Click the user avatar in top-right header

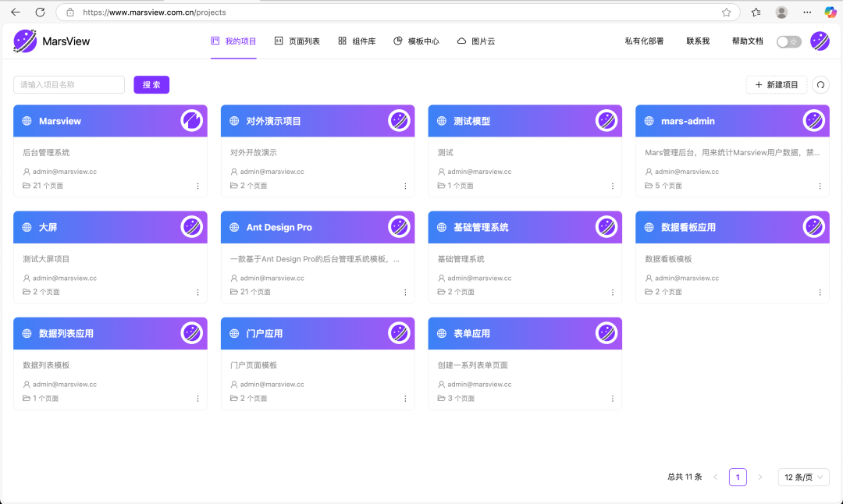(820, 41)
